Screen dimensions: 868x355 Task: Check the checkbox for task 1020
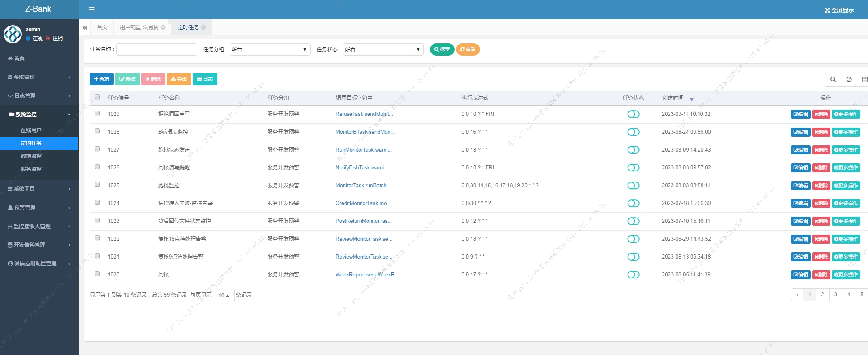97,274
